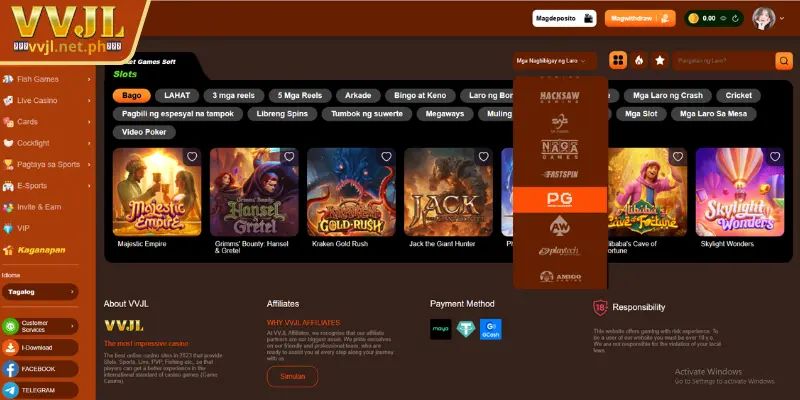Click the Simulan affiliates button

coord(292,377)
